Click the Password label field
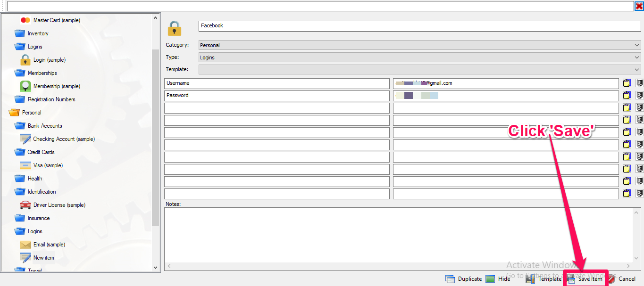The image size is (644, 286). [277, 96]
